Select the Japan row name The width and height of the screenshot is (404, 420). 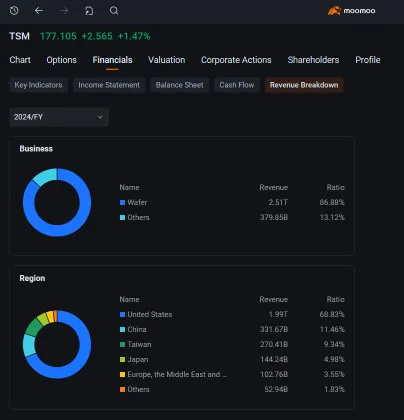point(138,359)
